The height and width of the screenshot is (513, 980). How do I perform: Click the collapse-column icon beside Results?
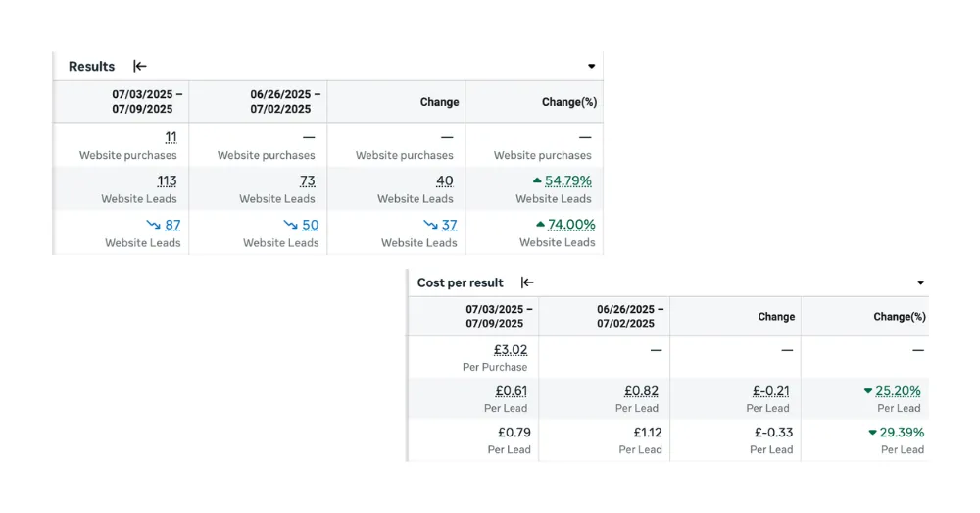[x=140, y=67]
